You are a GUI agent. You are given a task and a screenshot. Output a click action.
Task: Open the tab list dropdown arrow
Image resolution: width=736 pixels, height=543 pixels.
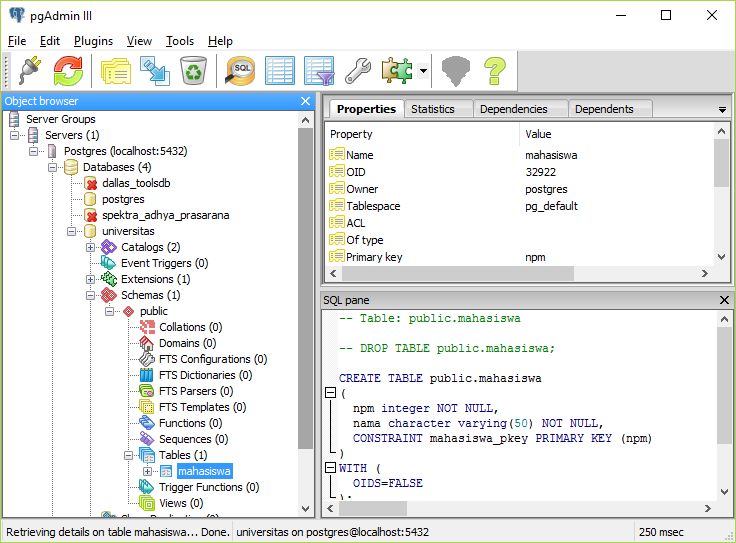pyautogui.click(x=722, y=110)
